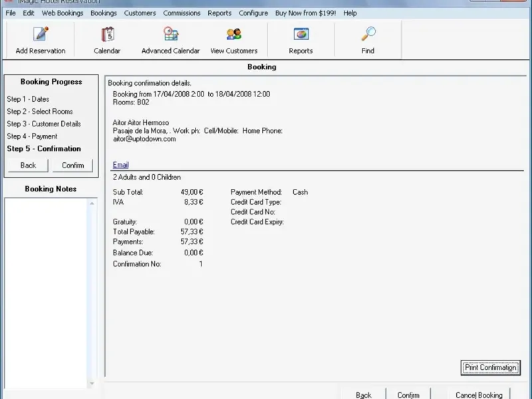Screen dimensions: 532x399
Task: Open the Web Bookings menu
Action: (x=63, y=13)
